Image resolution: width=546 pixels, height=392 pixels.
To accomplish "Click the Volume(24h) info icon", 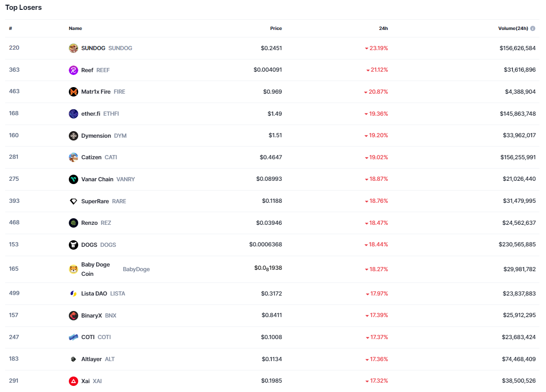I will [x=533, y=29].
